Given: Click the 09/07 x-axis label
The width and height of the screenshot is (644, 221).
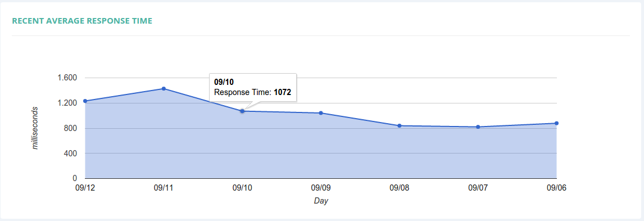Looking at the screenshot, I should pos(478,188).
